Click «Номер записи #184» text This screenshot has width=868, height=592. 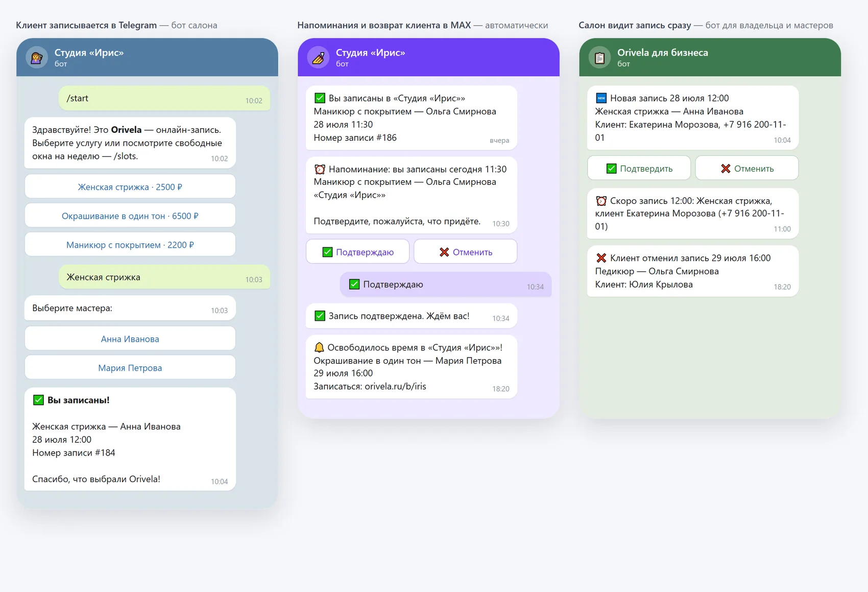point(74,453)
